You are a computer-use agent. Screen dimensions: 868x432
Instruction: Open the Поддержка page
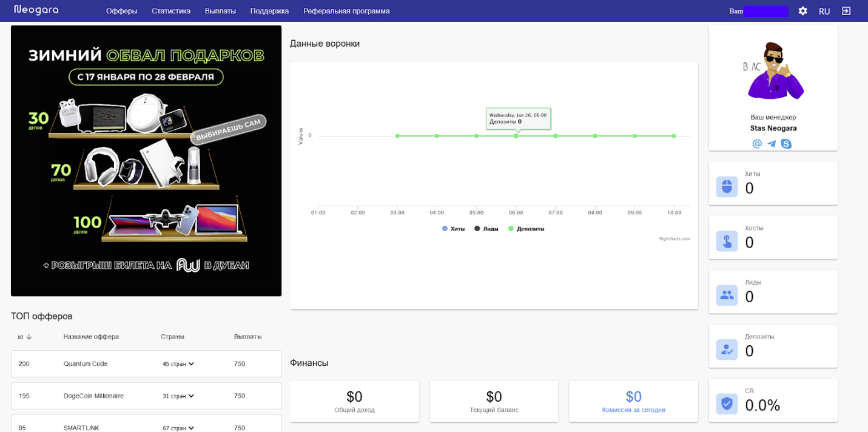pyautogui.click(x=269, y=11)
